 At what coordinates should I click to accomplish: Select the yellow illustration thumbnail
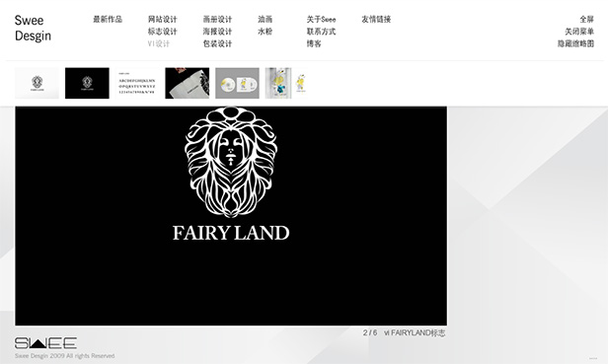(287, 83)
